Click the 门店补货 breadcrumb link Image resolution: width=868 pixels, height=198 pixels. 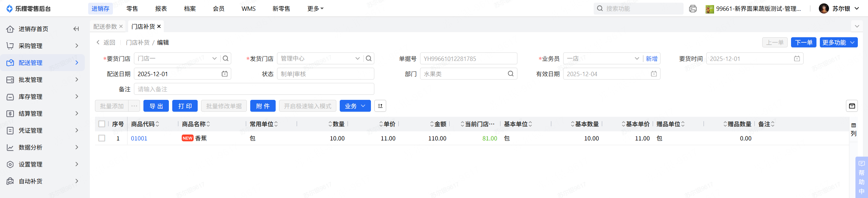138,42
